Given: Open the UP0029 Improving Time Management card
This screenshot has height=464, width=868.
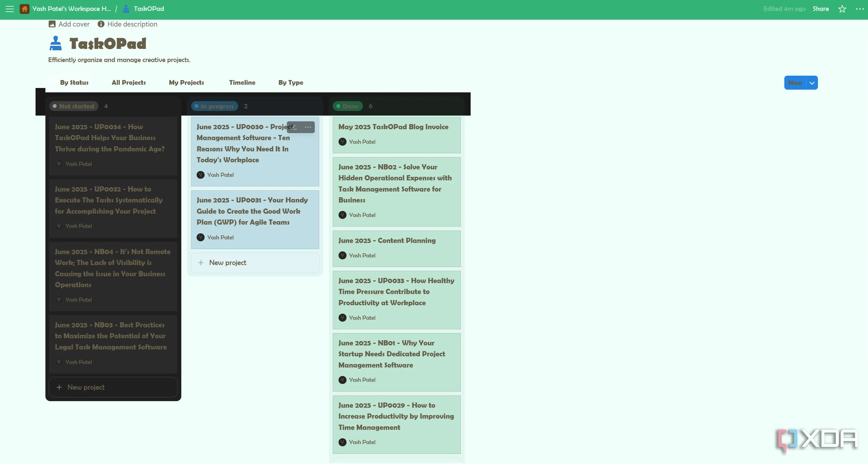Looking at the screenshot, I should click(397, 425).
